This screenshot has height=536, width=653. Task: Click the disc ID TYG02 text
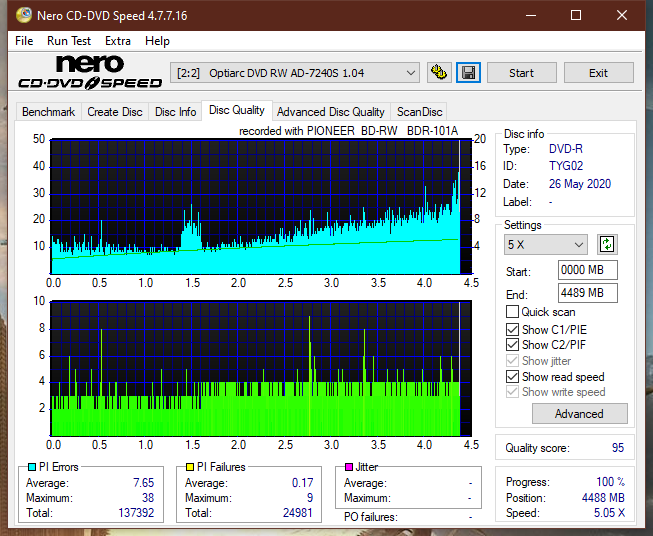coord(566,166)
